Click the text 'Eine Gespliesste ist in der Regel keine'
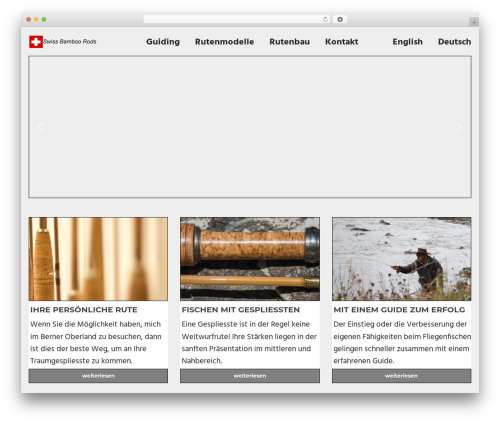The width and height of the screenshot is (500, 423). [246, 324]
